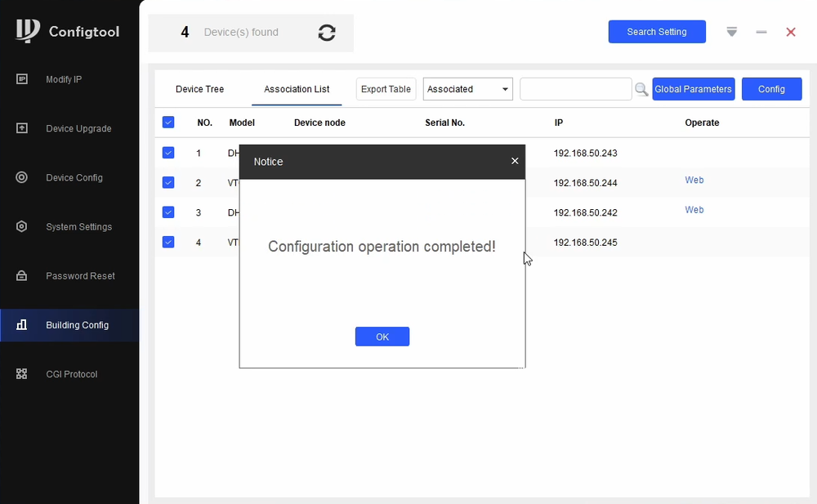Click into the search text field
Viewport: 817px width, 504px height.
click(x=575, y=89)
